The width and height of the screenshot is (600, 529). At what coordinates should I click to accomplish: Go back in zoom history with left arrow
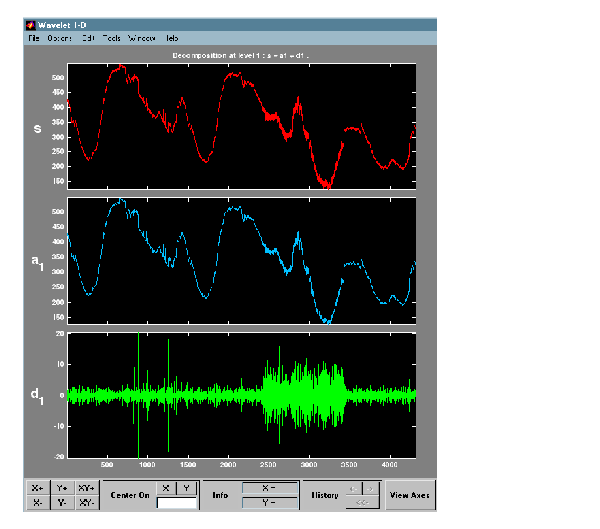(352, 488)
